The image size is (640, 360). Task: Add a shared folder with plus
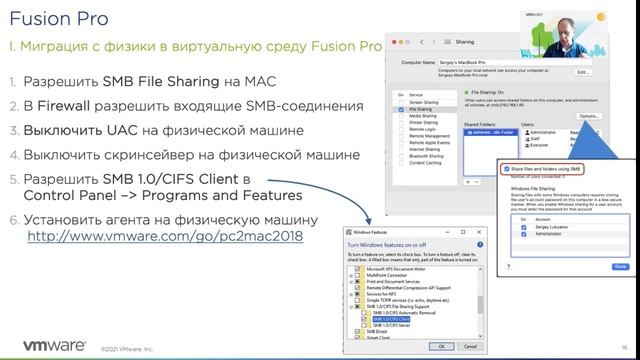coord(468,182)
